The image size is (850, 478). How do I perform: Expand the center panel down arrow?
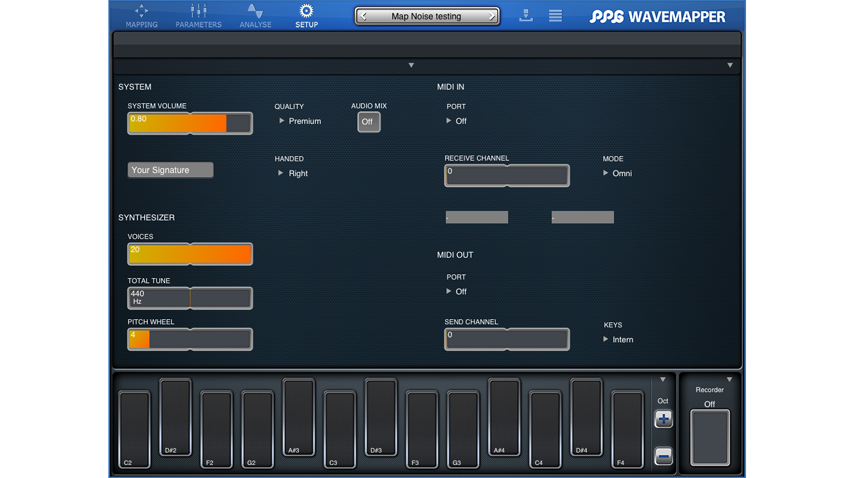(x=411, y=65)
